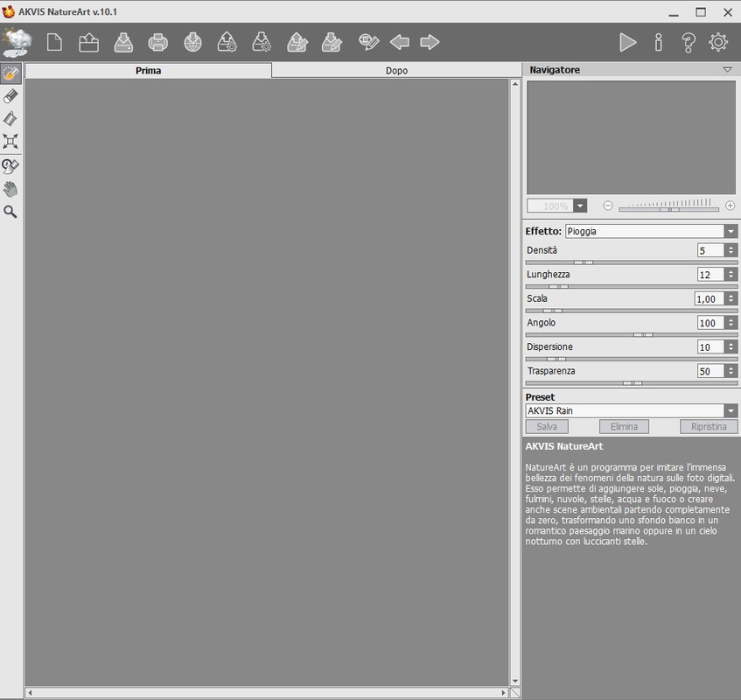Select the Hand pan tool

[x=10, y=189]
